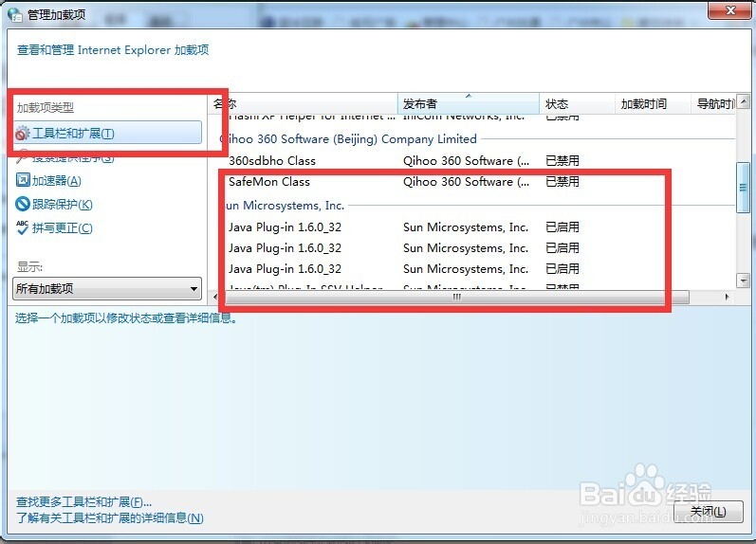This screenshot has width=756, height=544.
Task: Click the Tracking Protection icon
Action: tap(23, 204)
